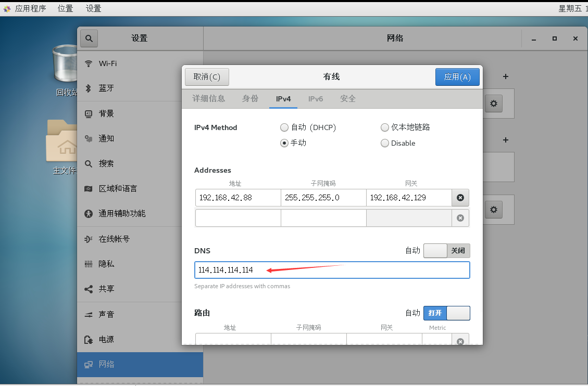Open the settings search magnifier button

coord(89,38)
